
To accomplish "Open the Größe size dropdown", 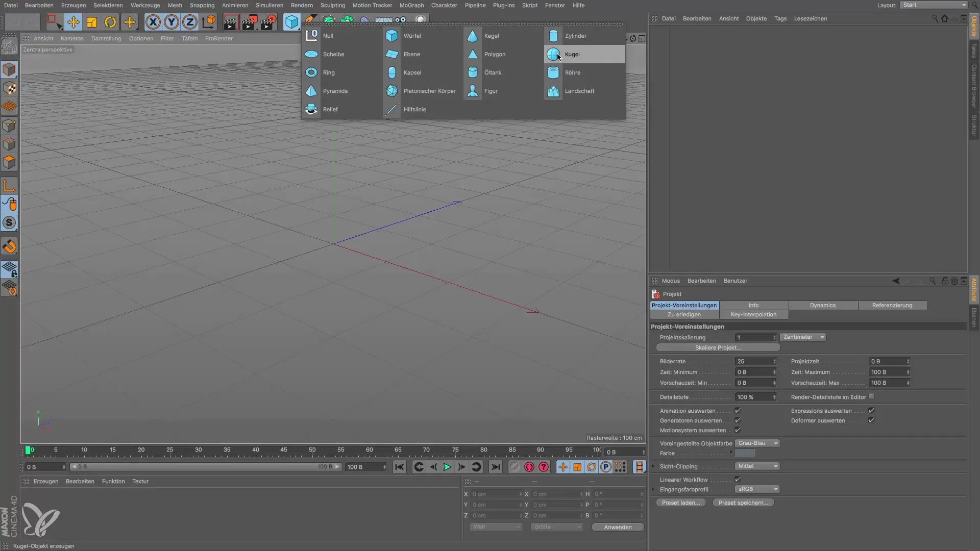I will [x=557, y=527].
